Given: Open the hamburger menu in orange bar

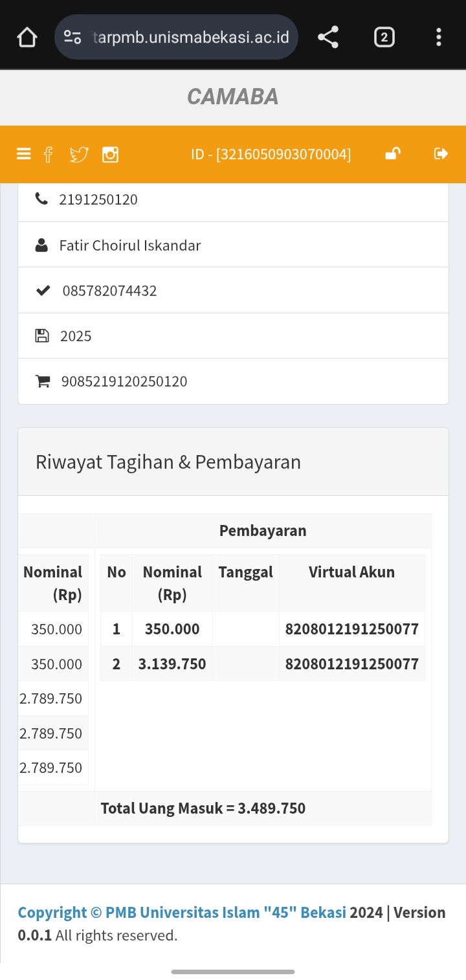Looking at the screenshot, I should pyautogui.click(x=24, y=154).
